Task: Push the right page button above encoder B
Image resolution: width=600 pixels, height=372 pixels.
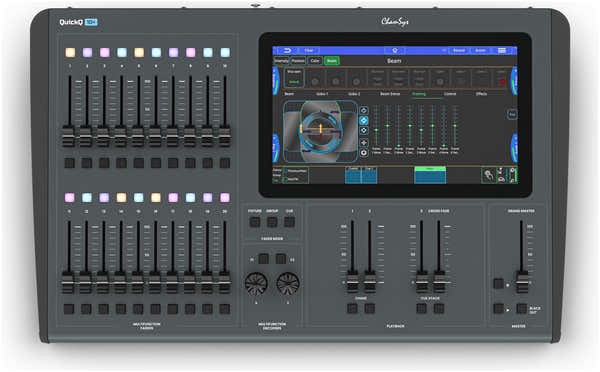Action: coord(281,259)
